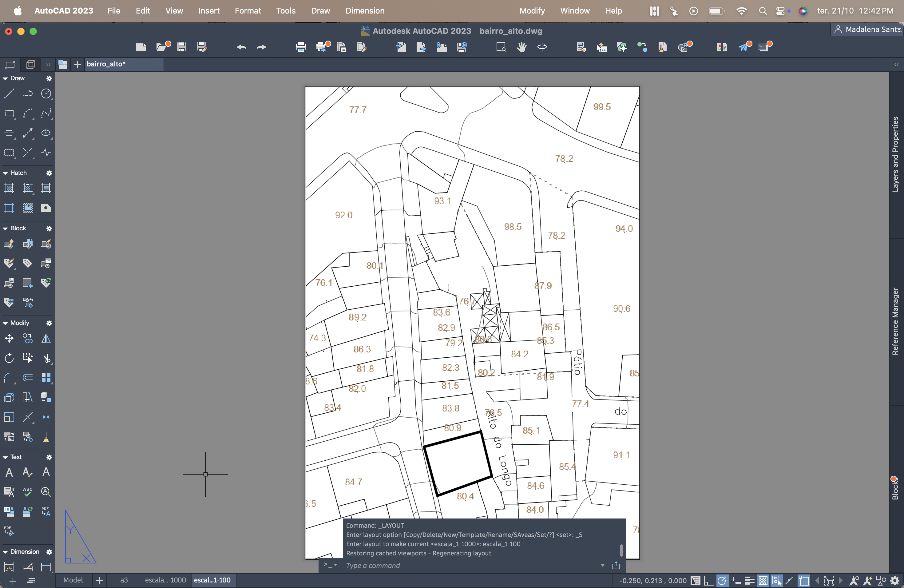Screen dimensions: 904x588
Task: Select the Line tool in Draw panel
Action: click(x=9, y=93)
